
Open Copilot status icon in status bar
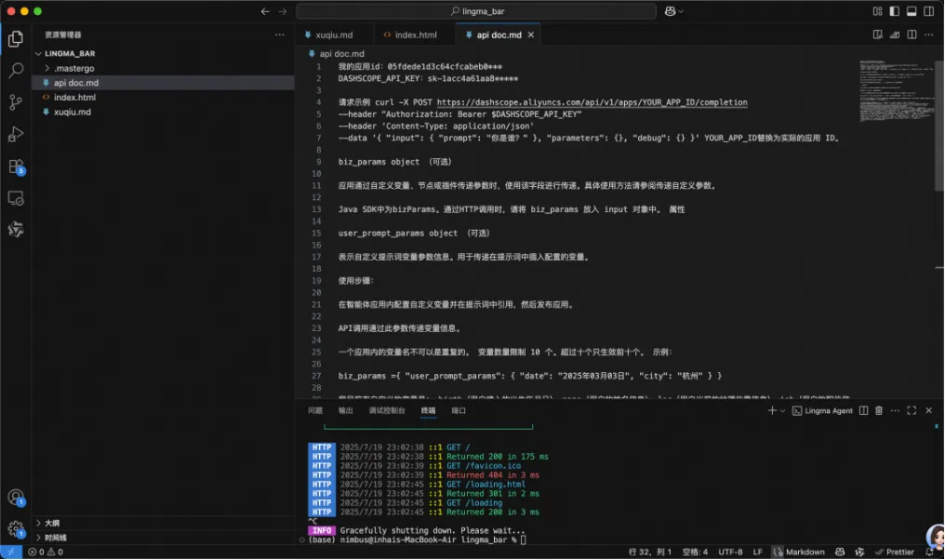[x=840, y=553]
